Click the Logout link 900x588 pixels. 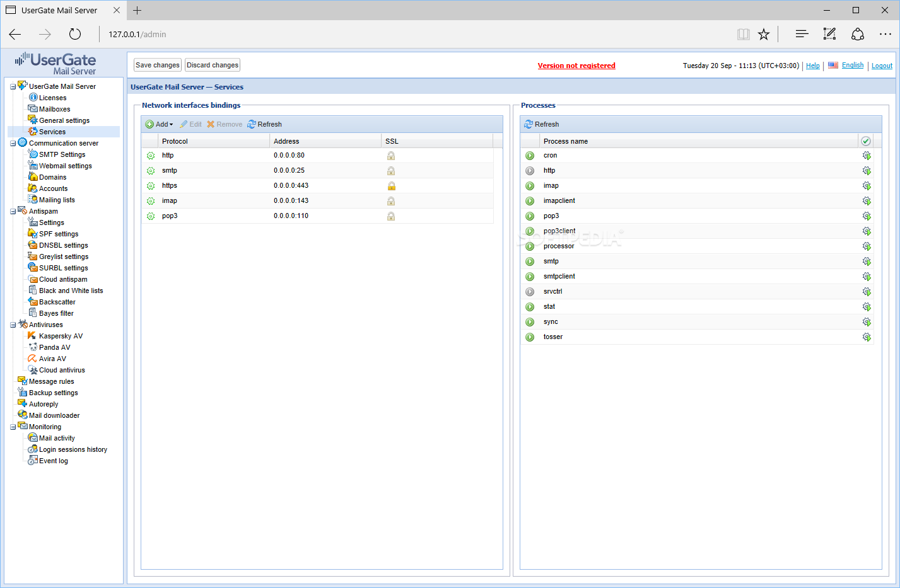click(x=882, y=66)
